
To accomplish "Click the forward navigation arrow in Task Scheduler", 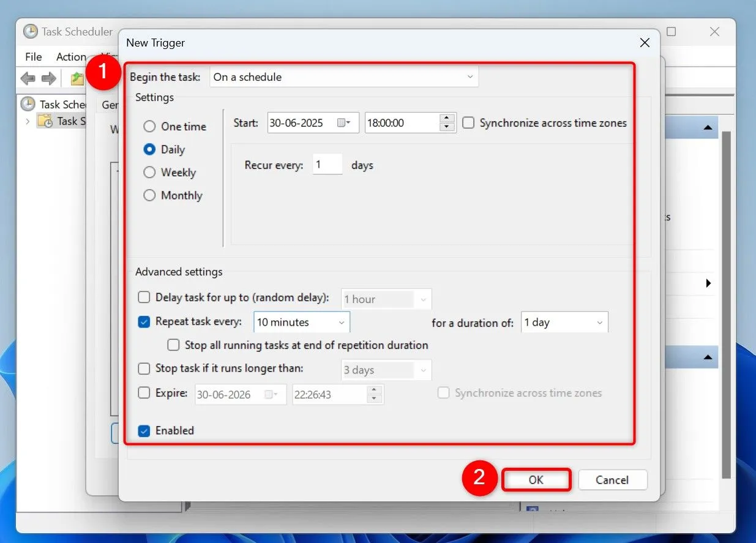I will point(48,78).
